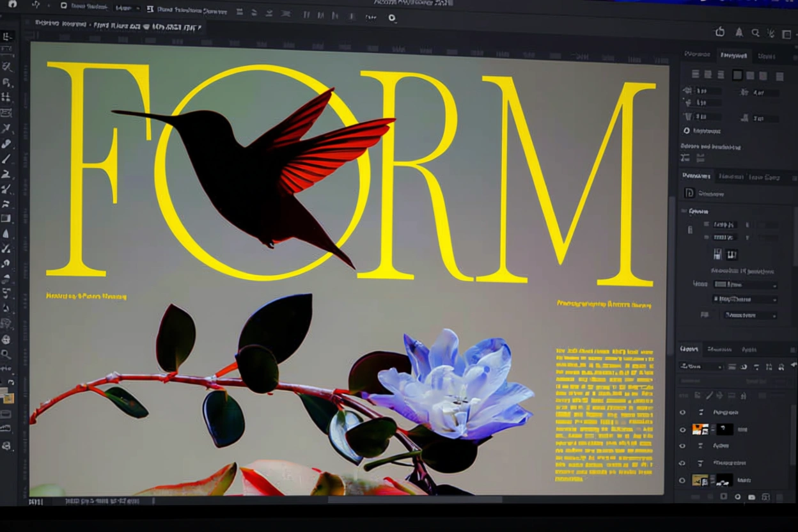
Task: Open search using the top-right magnifier icon
Action: (x=755, y=33)
